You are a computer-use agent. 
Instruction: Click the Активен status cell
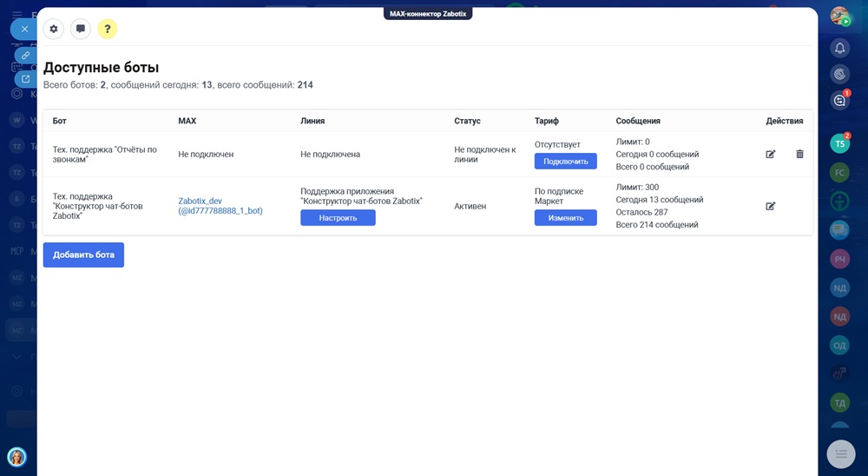click(x=470, y=206)
